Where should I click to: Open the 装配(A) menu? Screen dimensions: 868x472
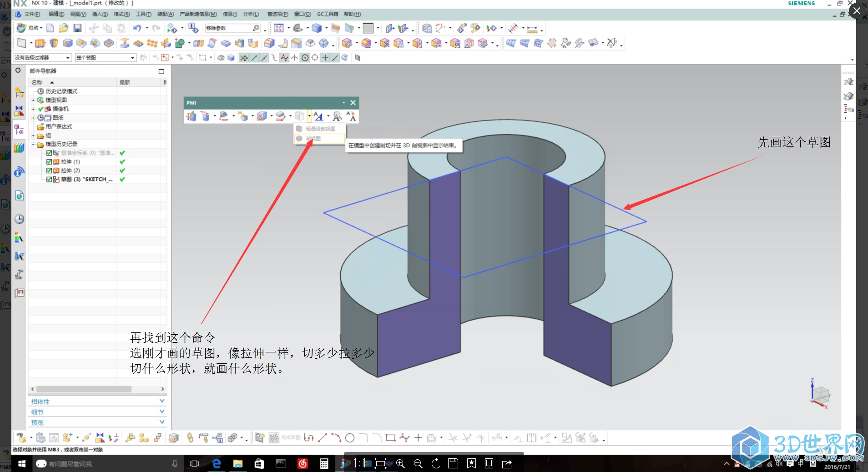pos(166,14)
